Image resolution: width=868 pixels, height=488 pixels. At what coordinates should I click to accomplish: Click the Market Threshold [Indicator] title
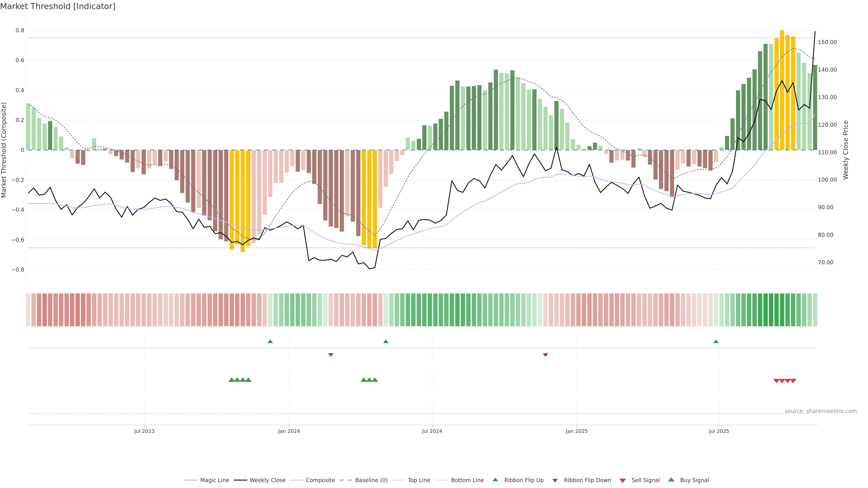coord(58,6)
